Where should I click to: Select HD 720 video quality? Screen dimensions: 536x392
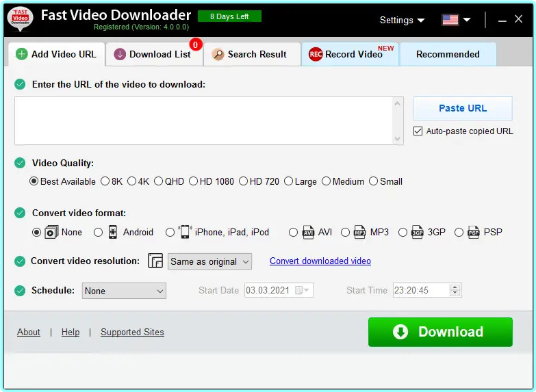point(243,181)
